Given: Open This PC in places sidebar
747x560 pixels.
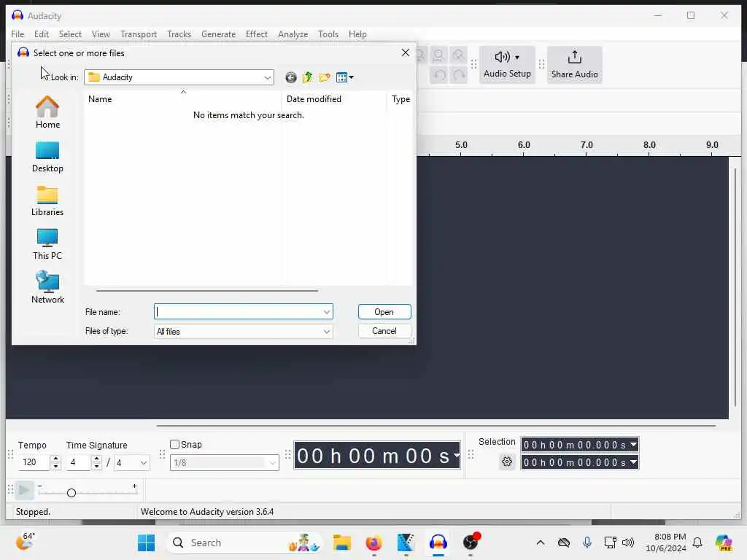Looking at the screenshot, I should click(x=47, y=244).
